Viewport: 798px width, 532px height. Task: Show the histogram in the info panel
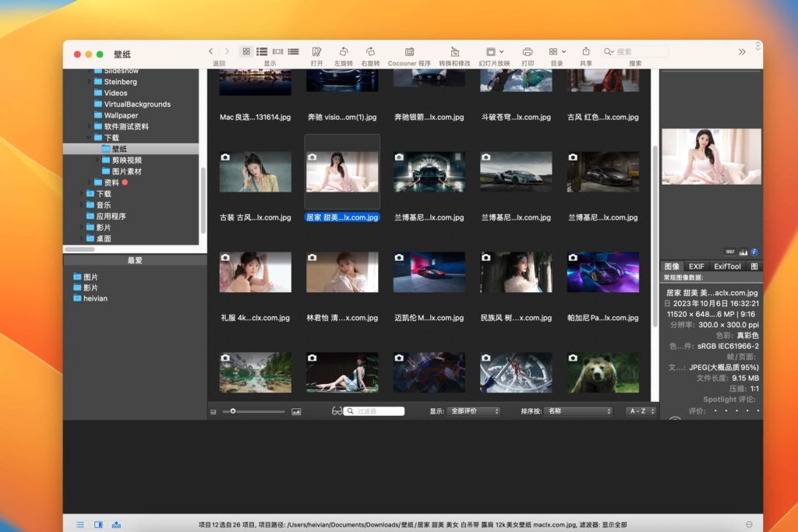[x=743, y=252]
